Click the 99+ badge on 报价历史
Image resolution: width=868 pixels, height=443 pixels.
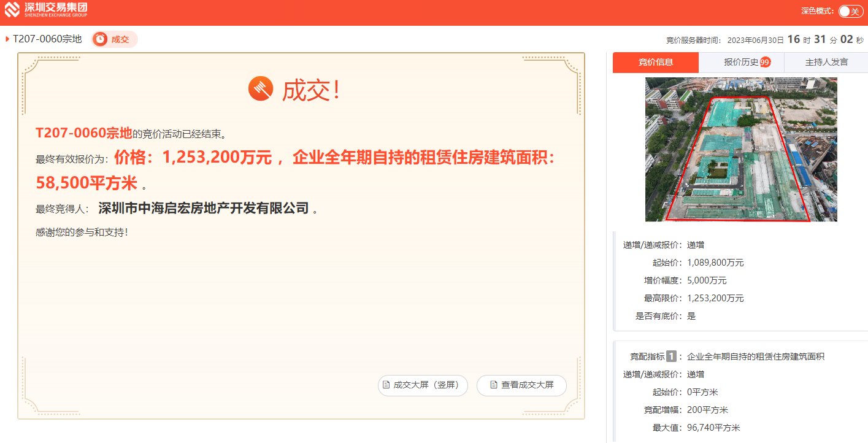tap(765, 62)
